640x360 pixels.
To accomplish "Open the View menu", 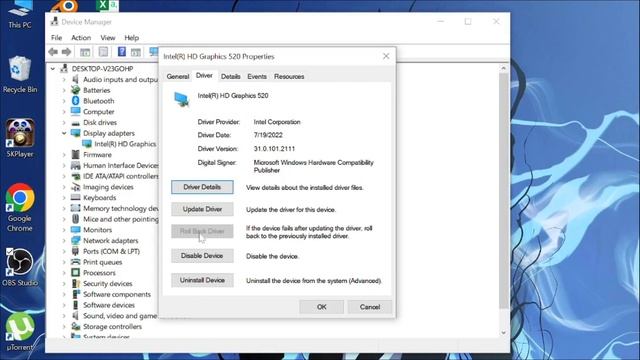I will click(x=108, y=38).
